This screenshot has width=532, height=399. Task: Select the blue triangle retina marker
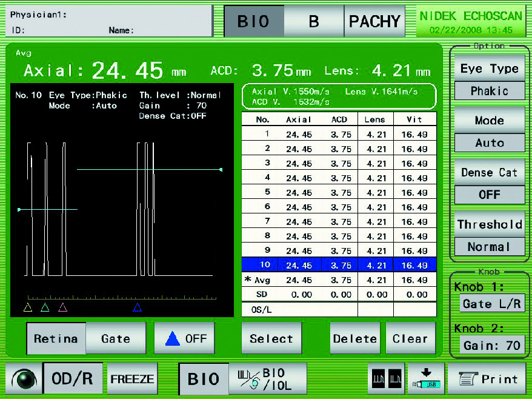(137, 307)
